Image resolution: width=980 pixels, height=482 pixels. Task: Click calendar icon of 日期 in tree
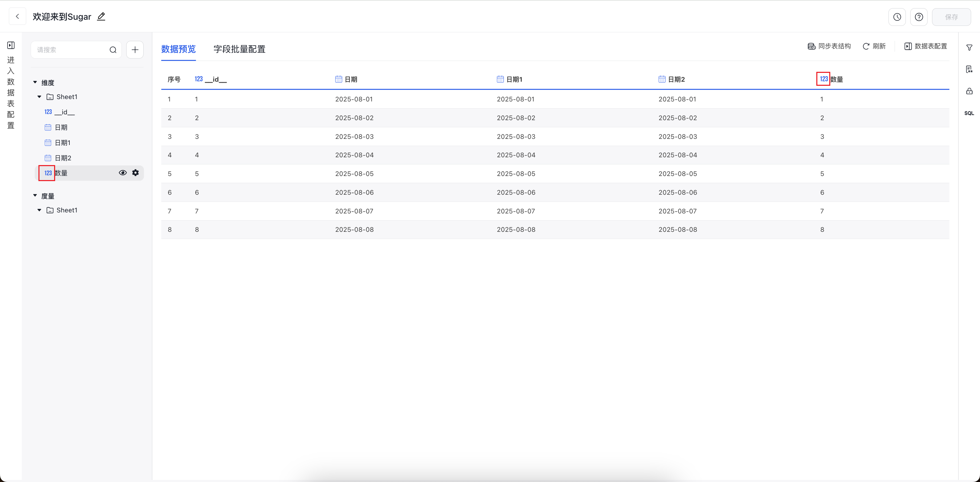coord(48,127)
